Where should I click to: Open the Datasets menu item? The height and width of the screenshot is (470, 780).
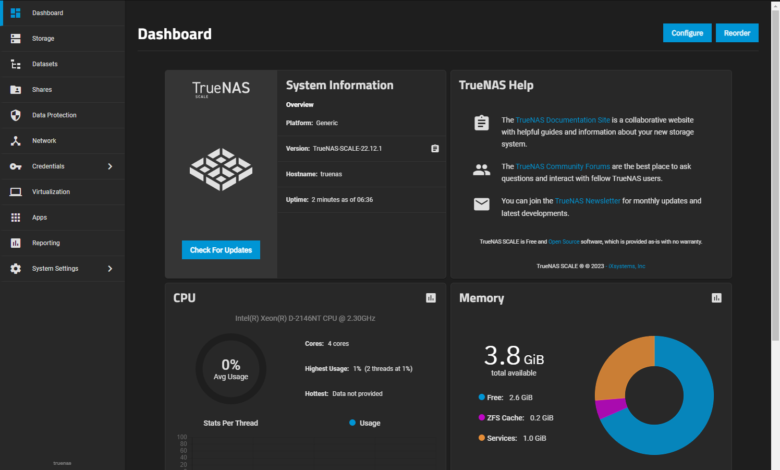click(63, 64)
